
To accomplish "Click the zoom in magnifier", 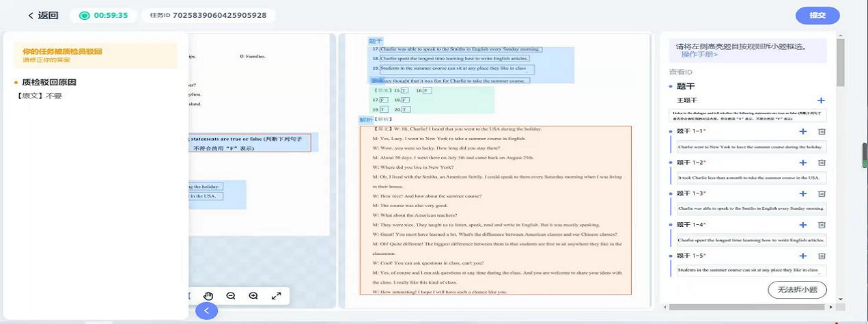I will (253, 296).
